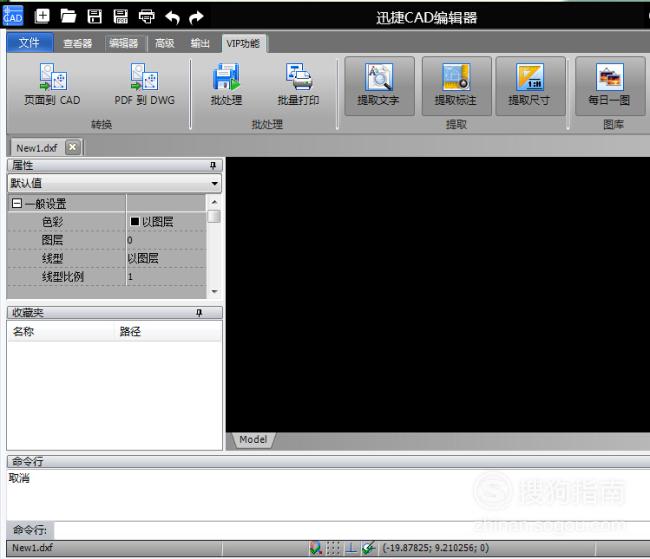
Task: Open the 页面到 CAD converter
Action: [x=52, y=84]
